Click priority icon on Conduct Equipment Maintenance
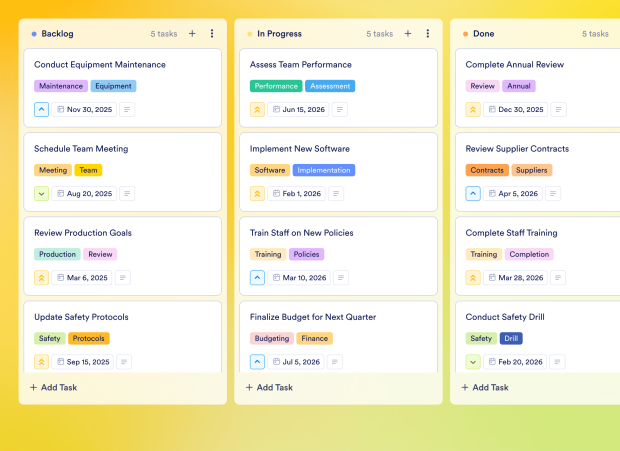620x451 pixels. [x=42, y=109]
